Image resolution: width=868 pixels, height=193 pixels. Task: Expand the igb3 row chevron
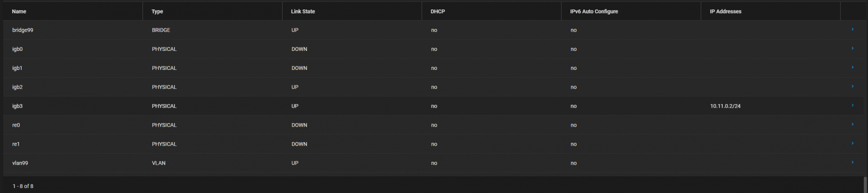click(x=852, y=106)
